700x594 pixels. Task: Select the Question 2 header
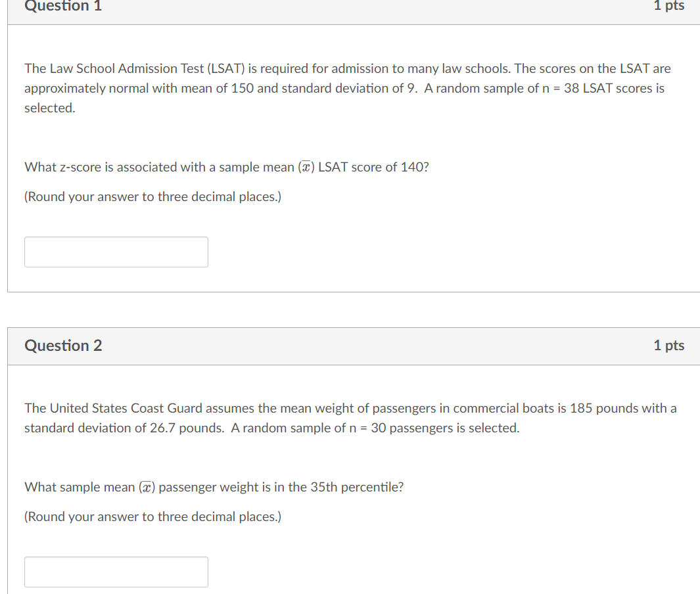coord(62,346)
